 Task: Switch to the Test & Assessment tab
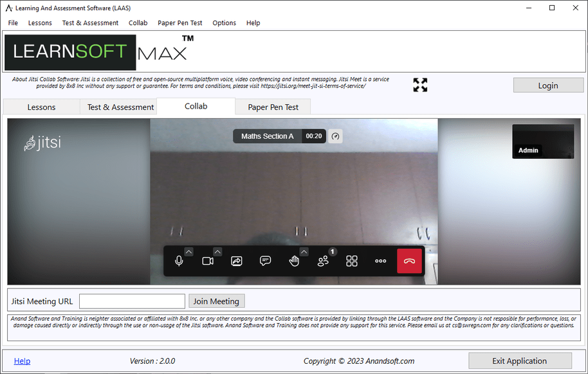click(x=120, y=107)
